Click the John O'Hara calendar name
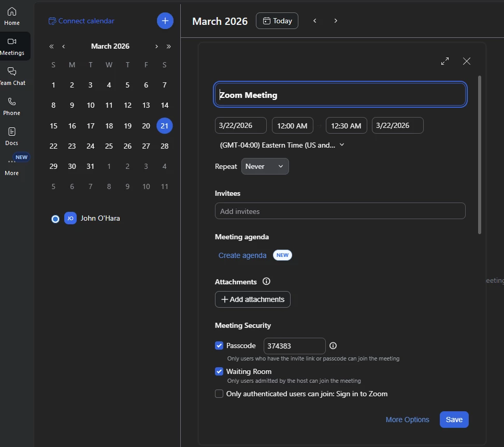The height and width of the screenshot is (447, 504). coord(100,219)
